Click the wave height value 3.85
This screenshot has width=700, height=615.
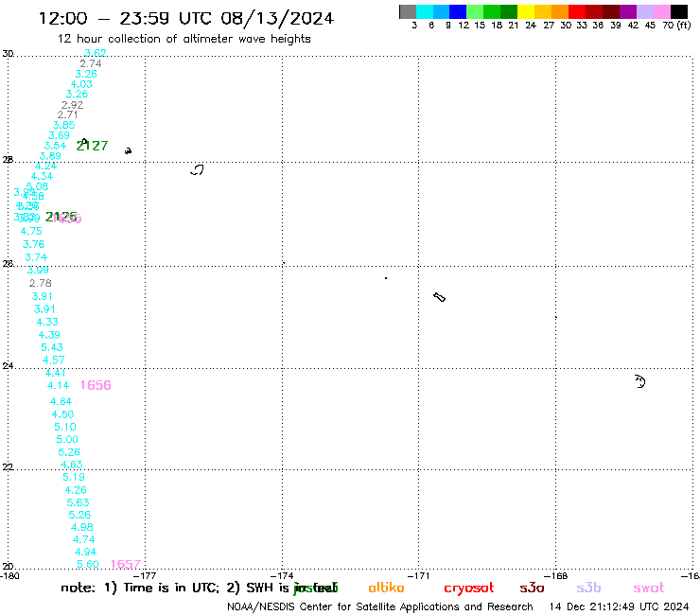point(63,125)
